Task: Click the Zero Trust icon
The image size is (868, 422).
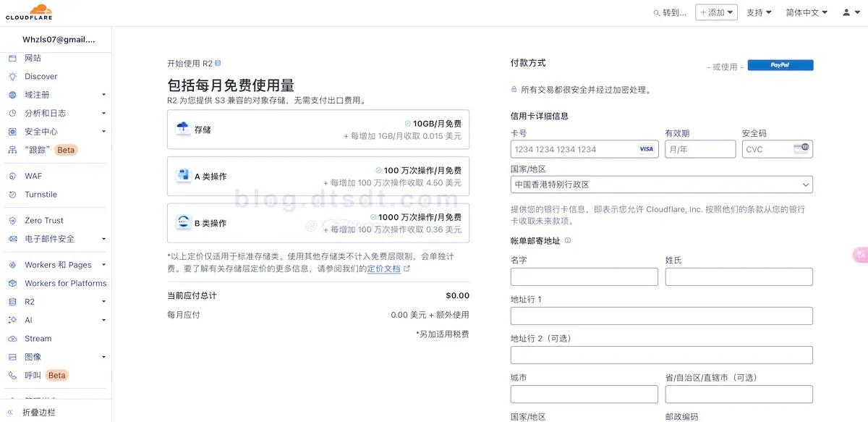Action: (x=12, y=221)
